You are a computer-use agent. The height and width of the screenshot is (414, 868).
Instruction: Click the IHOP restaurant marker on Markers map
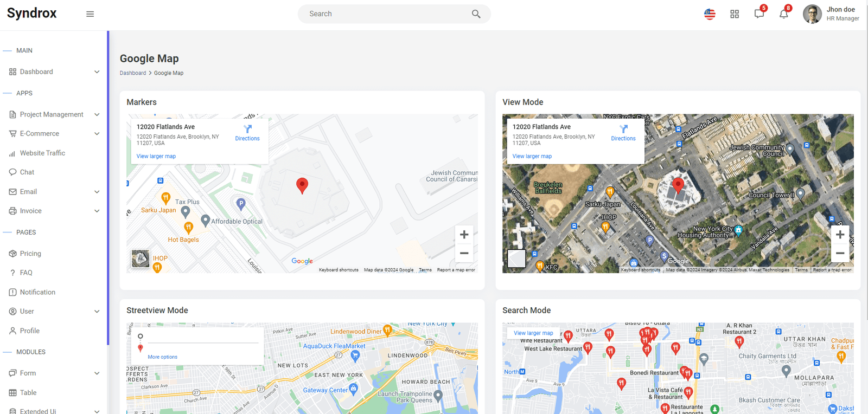[157, 267]
